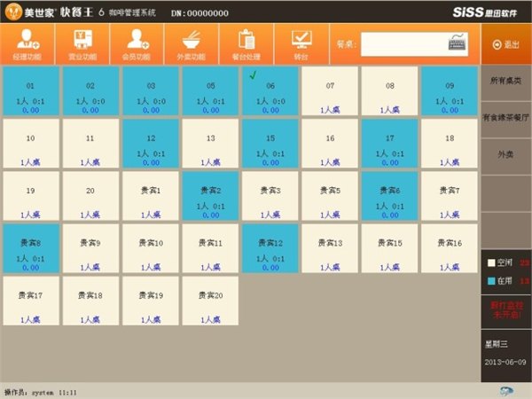
Task: Select occupied VIP table 贵宾12
Action: (270, 248)
